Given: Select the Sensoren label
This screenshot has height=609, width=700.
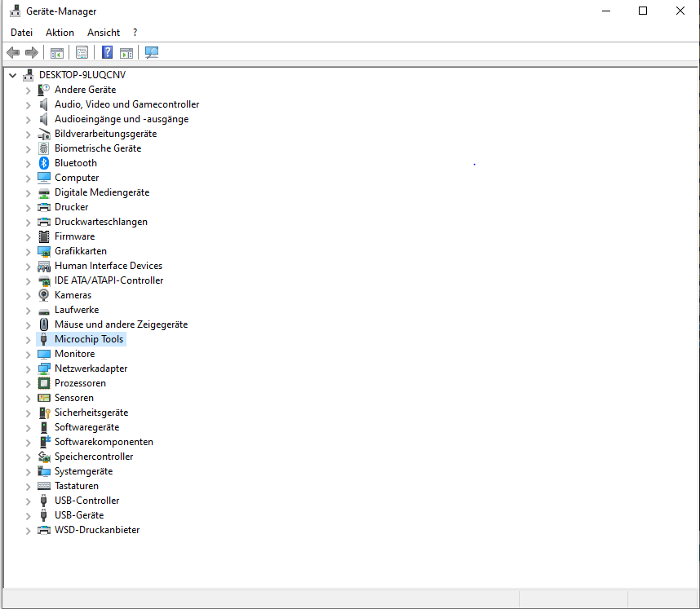Looking at the screenshot, I should click(x=74, y=398).
